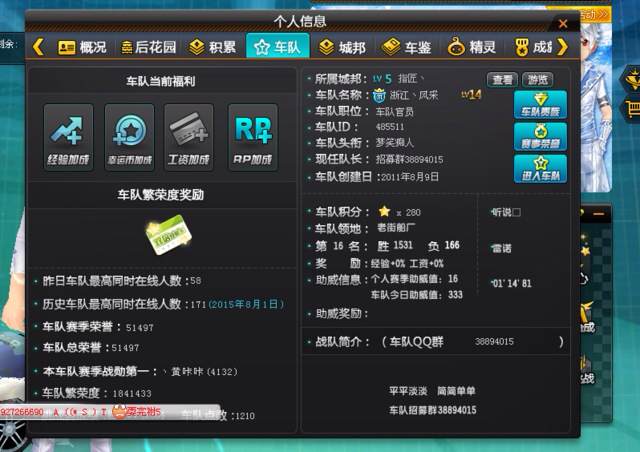Click the lv14 team level badge

pos(471,95)
